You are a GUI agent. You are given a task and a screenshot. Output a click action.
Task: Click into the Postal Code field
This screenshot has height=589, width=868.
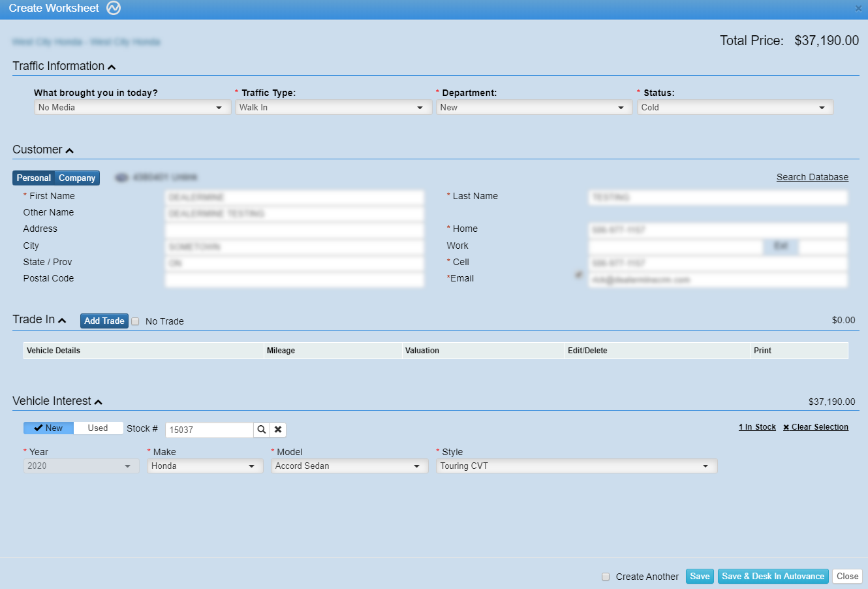point(294,279)
